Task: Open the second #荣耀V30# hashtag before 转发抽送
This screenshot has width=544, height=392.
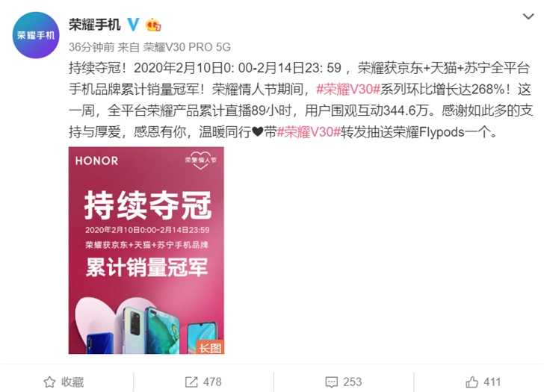Action: point(309,132)
